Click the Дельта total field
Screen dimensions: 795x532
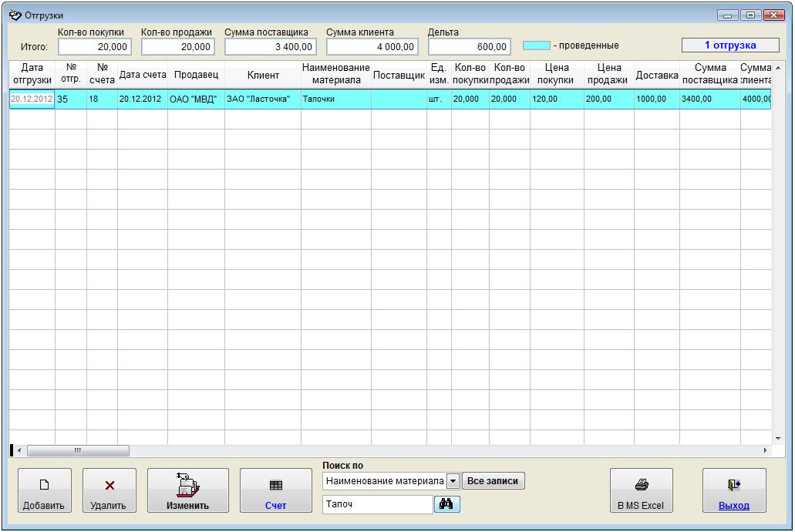[470, 47]
